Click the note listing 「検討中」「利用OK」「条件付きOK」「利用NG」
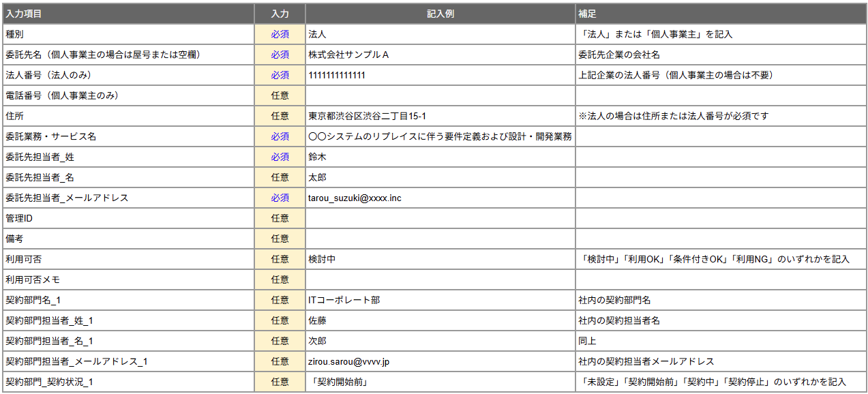 coord(713,259)
